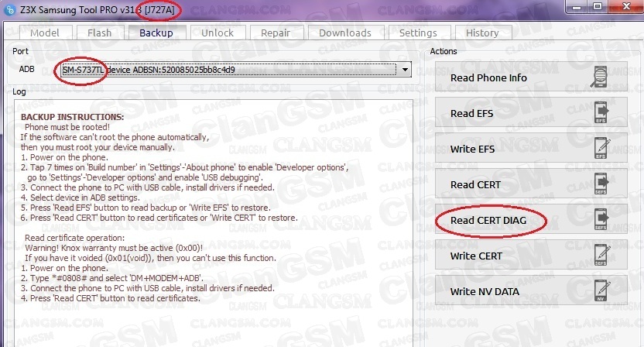Switch to the Settings tab
The image size is (644, 347).
tap(419, 33)
